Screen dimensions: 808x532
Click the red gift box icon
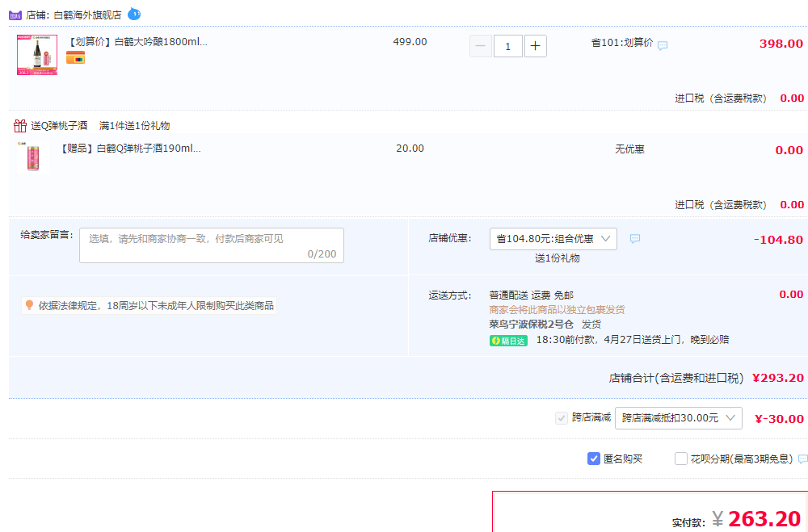[x=20, y=126]
